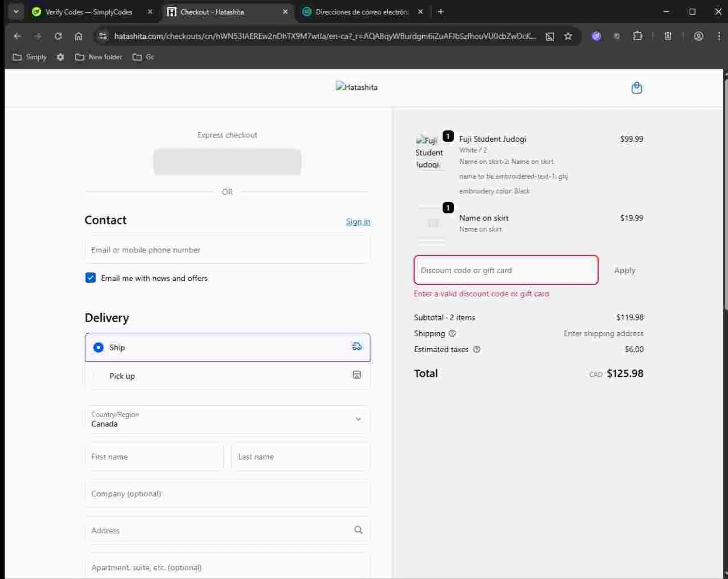
Task: Focus the Last name field
Action: (x=301, y=457)
